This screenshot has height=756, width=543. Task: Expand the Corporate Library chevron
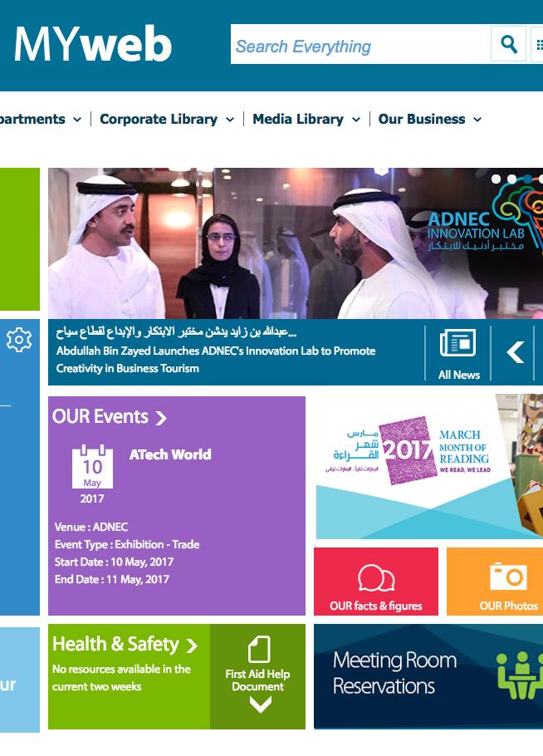click(x=230, y=120)
